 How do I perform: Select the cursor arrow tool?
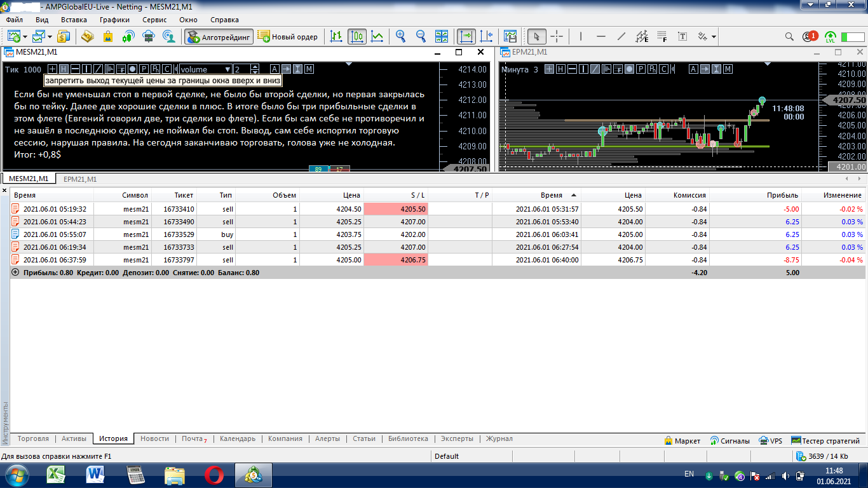click(x=537, y=36)
